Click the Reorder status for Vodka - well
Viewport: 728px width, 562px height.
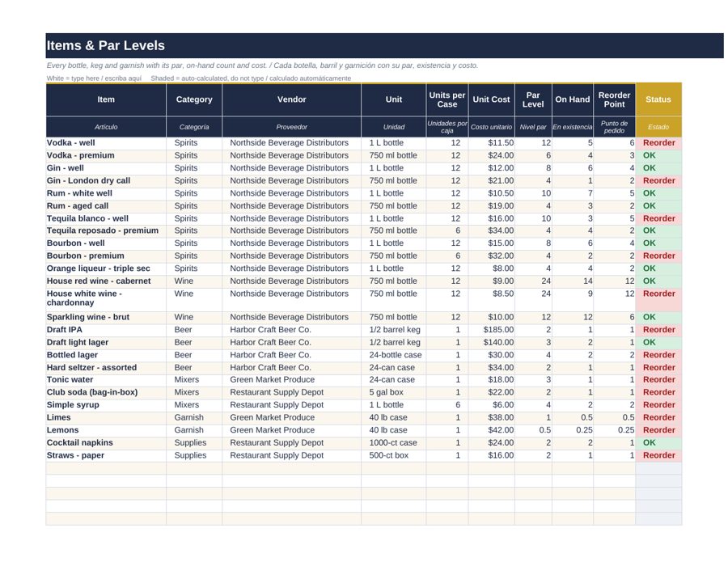(658, 143)
